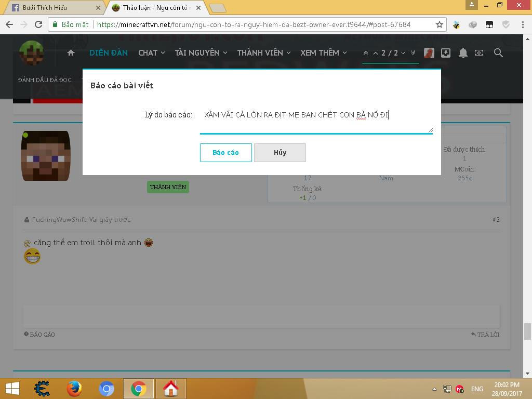532x399 pixels.
Task: Cancel the report with Hủy
Action: (280, 153)
